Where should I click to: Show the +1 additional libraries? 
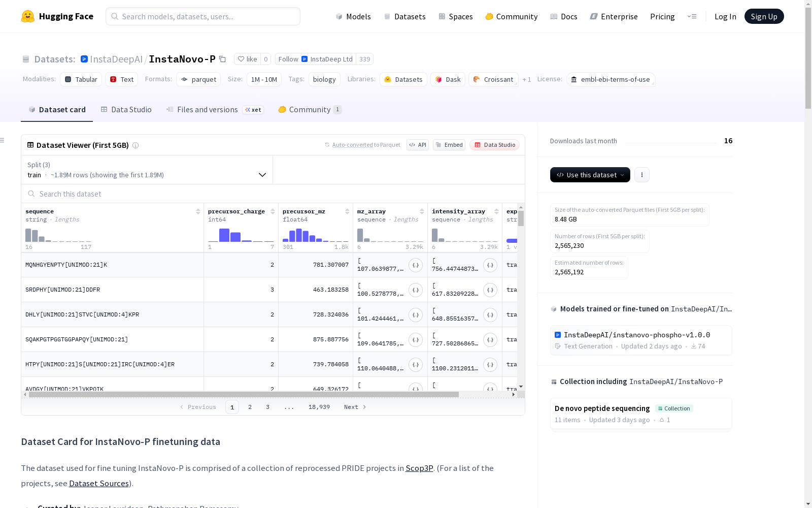coord(527,79)
